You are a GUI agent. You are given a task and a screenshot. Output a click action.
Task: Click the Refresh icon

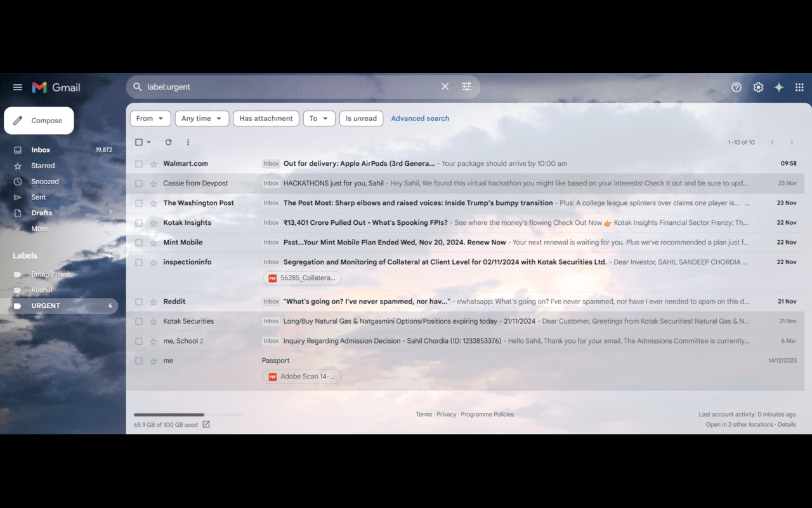pyautogui.click(x=168, y=142)
